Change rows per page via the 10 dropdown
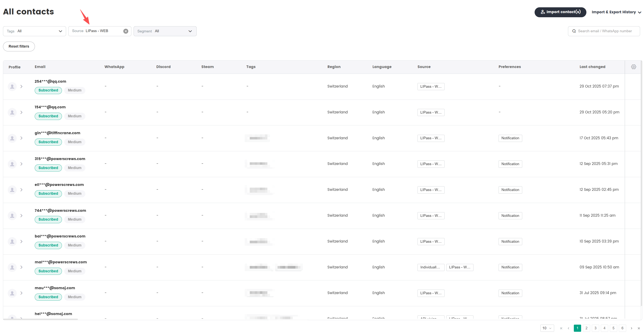The height and width of the screenshot is (334, 644). click(x=547, y=328)
